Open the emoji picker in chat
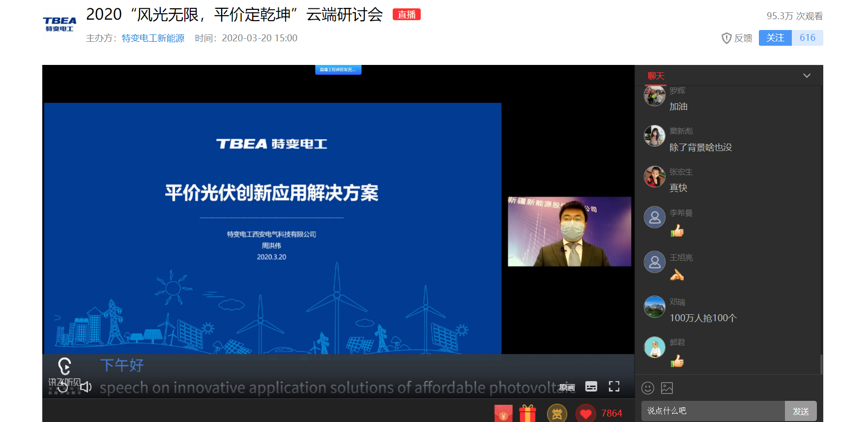The width and height of the screenshot is (868, 422). point(648,388)
